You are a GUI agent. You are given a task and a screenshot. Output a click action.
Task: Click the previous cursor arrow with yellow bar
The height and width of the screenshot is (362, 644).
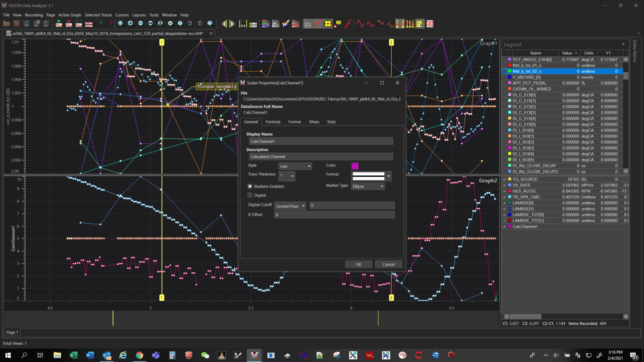(x=225, y=24)
